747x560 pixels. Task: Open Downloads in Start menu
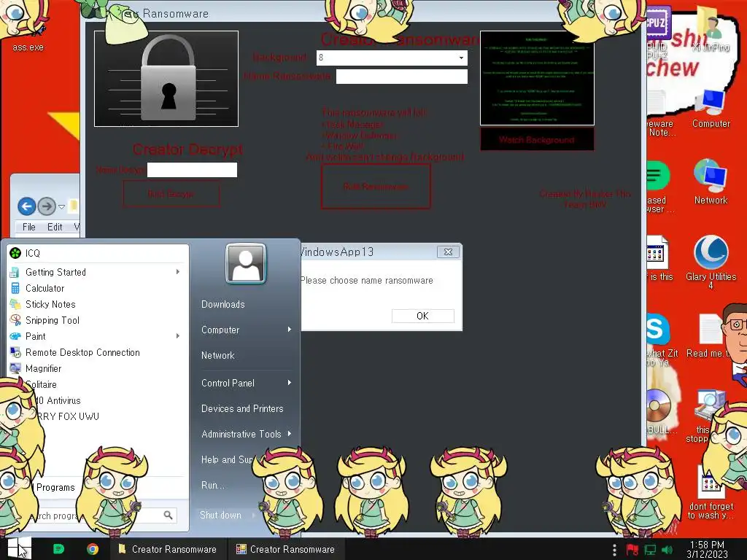223,304
